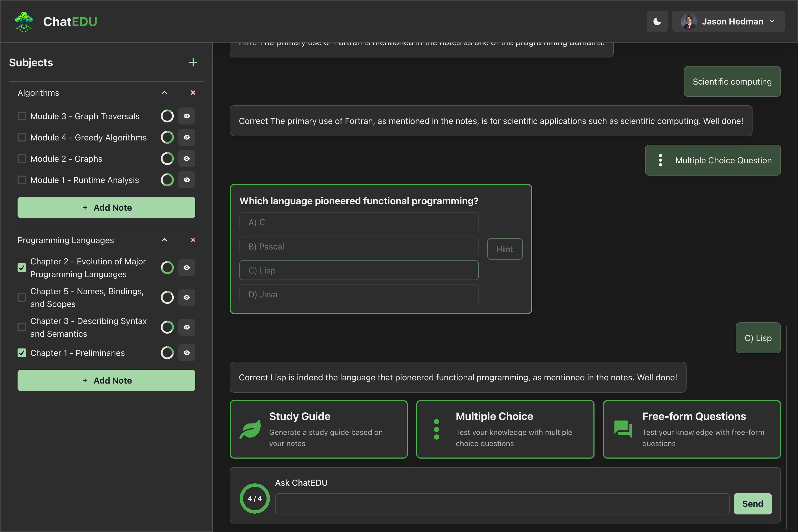Click the Hint button
This screenshot has height=532, width=798.
coord(505,249)
